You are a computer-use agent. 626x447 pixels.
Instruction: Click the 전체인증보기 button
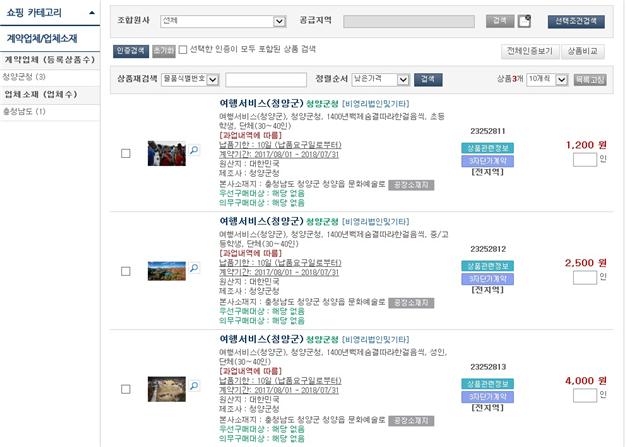(530, 51)
